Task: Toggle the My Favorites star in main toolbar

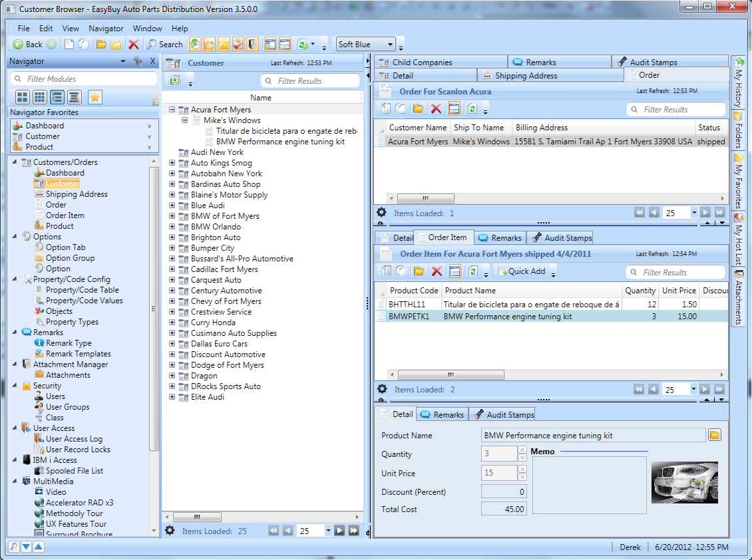Action: pyautogui.click(x=224, y=44)
